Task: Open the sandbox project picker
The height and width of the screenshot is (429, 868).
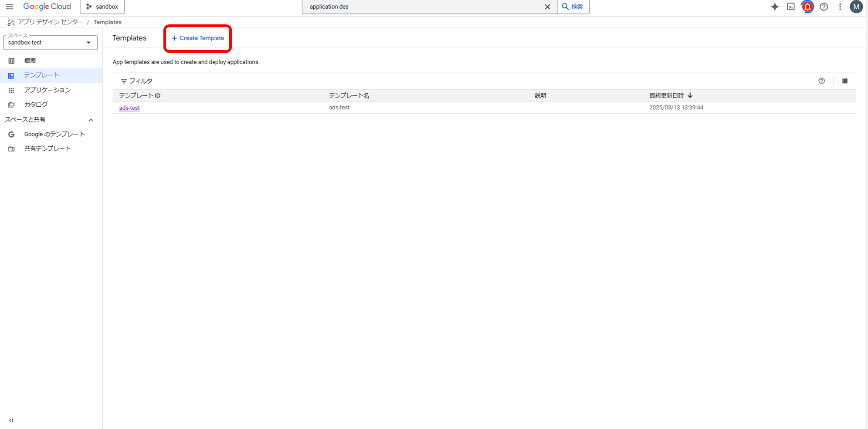Action: pos(102,7)
